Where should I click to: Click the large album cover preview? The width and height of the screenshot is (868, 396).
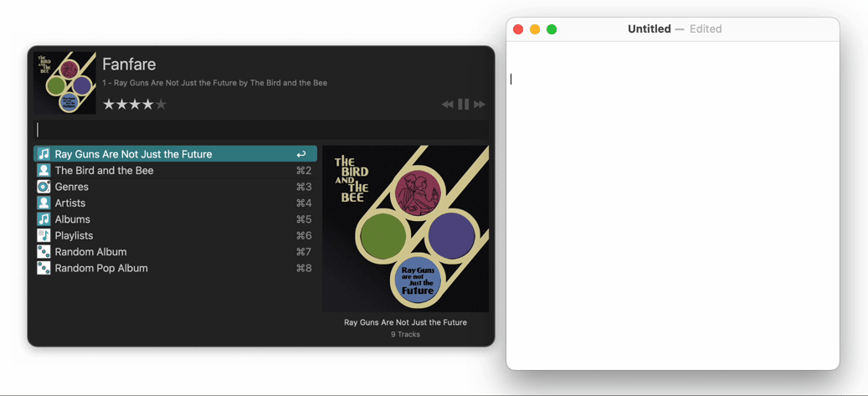tap(406, 229)
